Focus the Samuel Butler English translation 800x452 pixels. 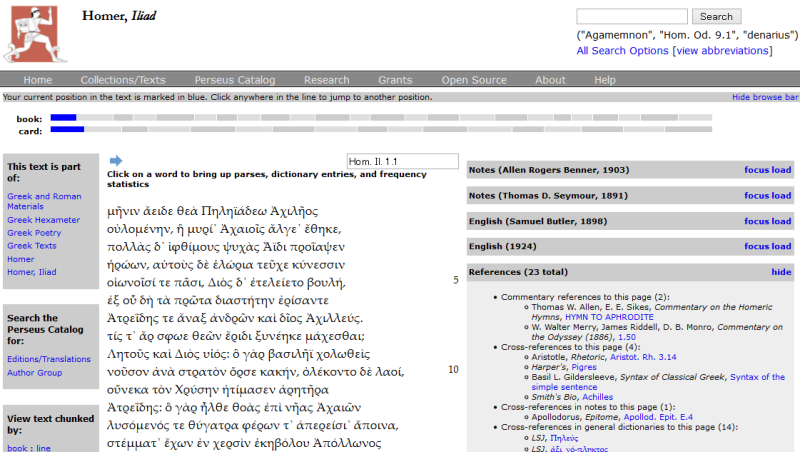point(756,221)
